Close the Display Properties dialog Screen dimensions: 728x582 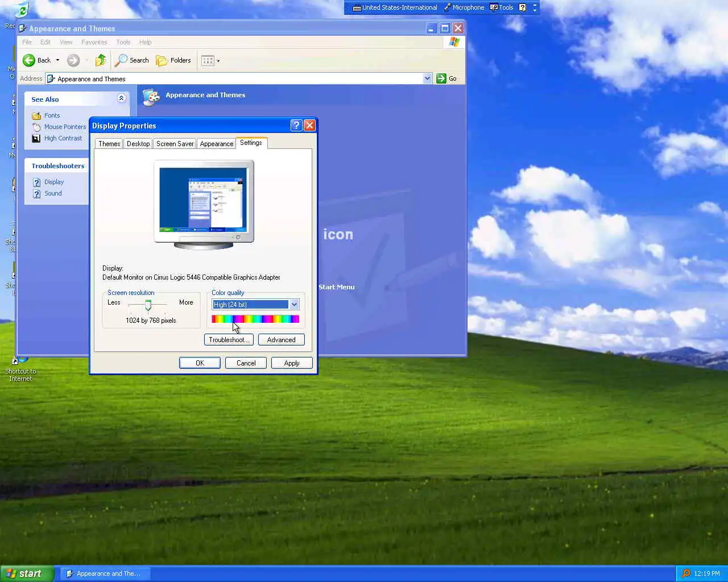coord(309,126)
